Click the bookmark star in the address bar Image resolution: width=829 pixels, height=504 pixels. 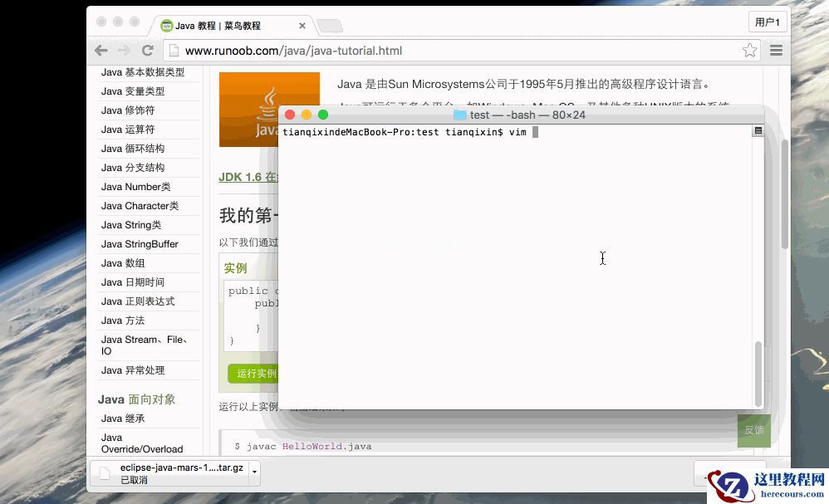pos(749,50)
